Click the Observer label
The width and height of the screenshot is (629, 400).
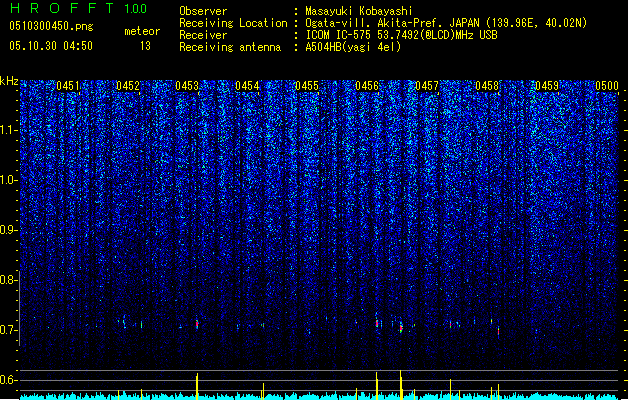click(x=203, y=11)
